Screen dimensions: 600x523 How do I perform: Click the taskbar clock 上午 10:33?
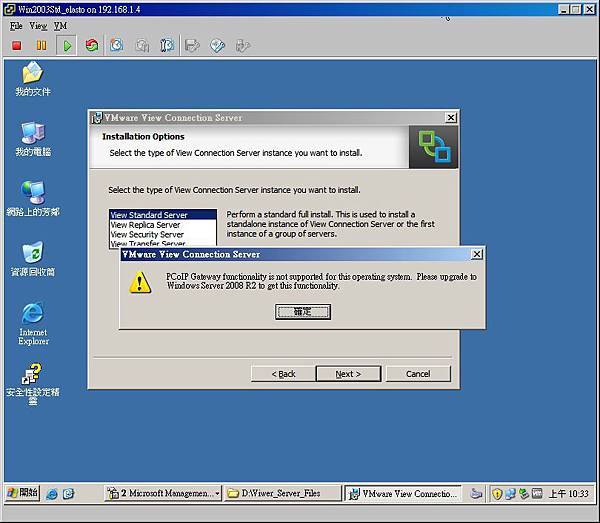click(x=569, y=494)
